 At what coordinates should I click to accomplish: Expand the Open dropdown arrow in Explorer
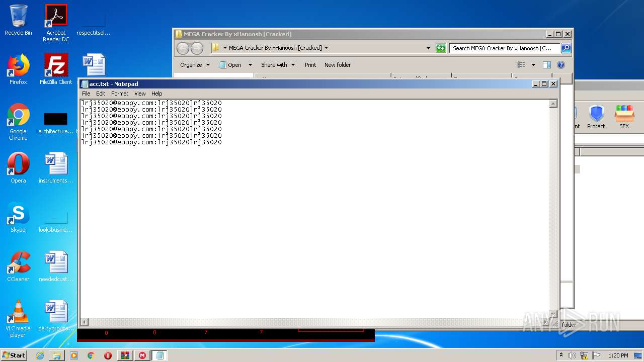[x=250, y=65]
